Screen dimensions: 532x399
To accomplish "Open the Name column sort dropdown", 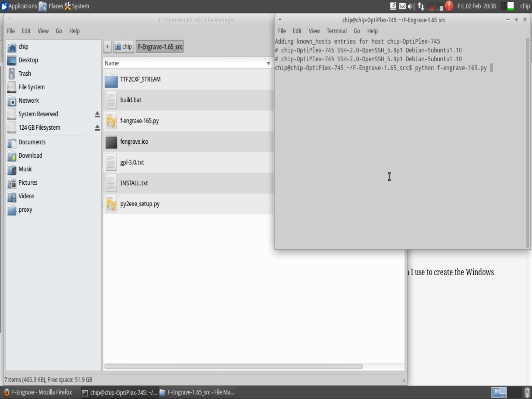I will coord(268,63).
